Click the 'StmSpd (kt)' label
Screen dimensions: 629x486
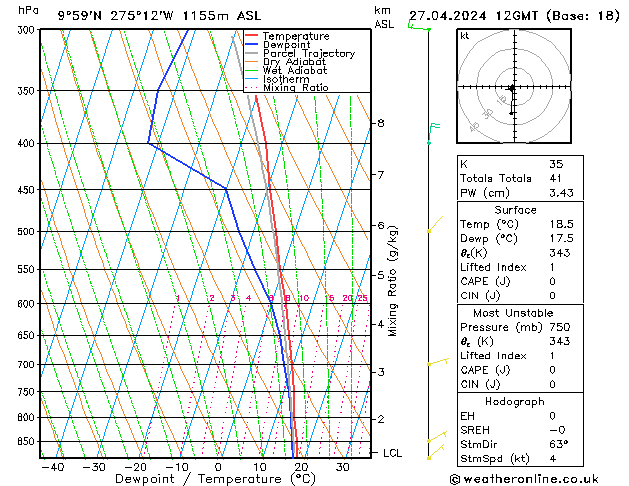click(x=495, y=459)
